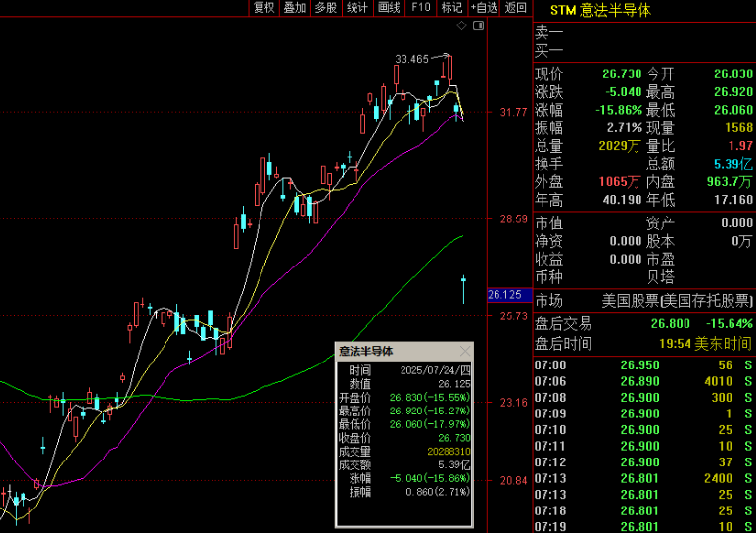Select the 07:19 trade row
The height and width of the screenshot is (533, 756).
click(x=643, y=527)
